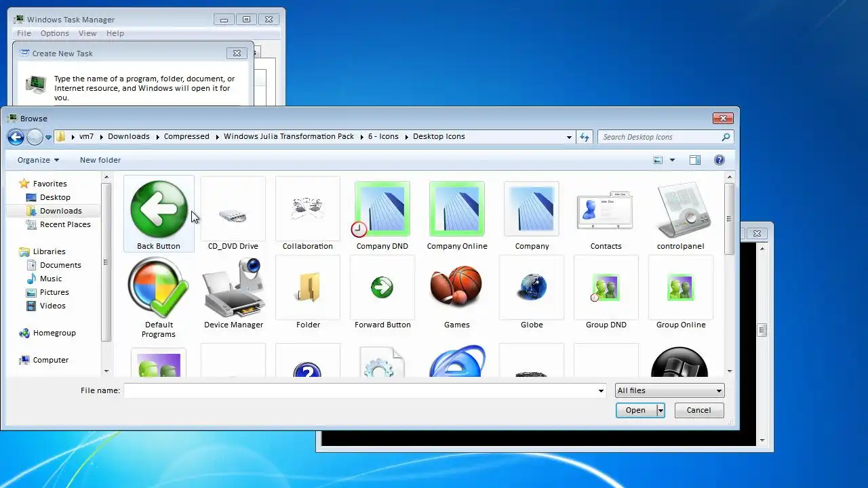The width and height of the screenshot is (868, 488).
Task: Click the Open button
Action: [636, 410]
